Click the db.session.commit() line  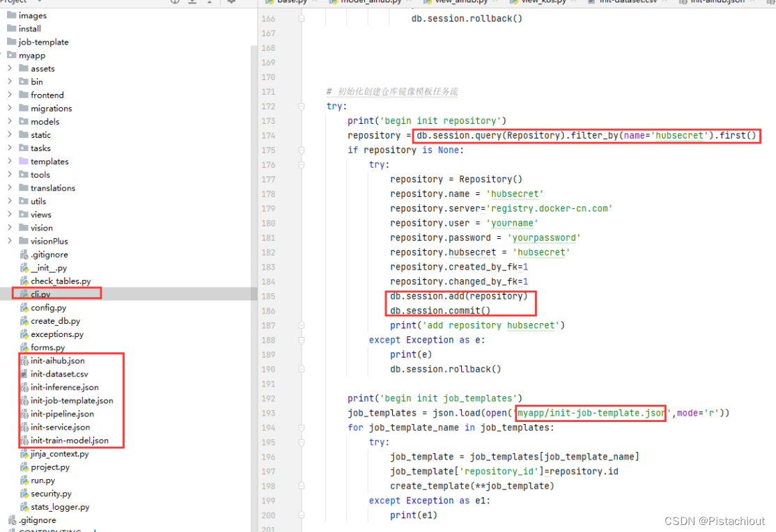440,311
